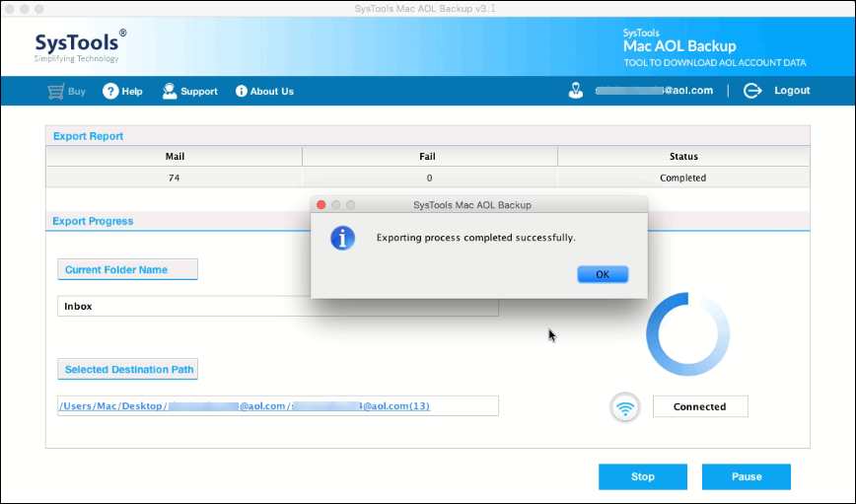Click the Buy shopping cart icon
This screenshot has width=856, height=504.
pos(55,91)
